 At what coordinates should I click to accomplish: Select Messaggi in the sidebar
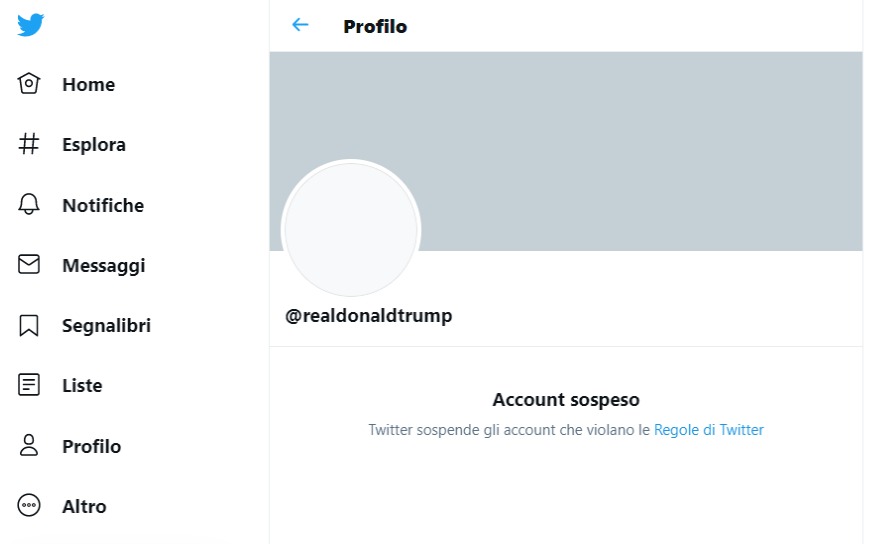coord(104,266)
